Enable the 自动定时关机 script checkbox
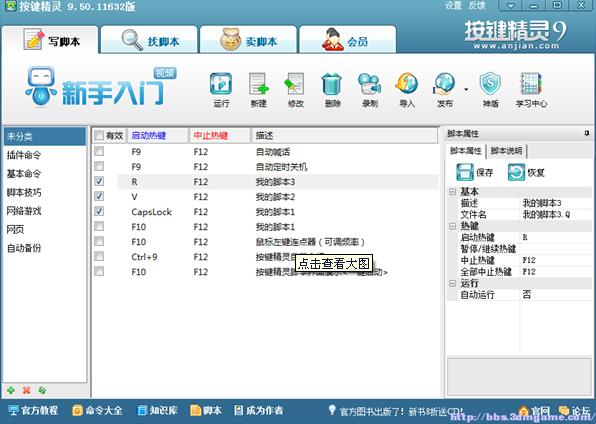The image size is (596, 424). click(99, 166)
